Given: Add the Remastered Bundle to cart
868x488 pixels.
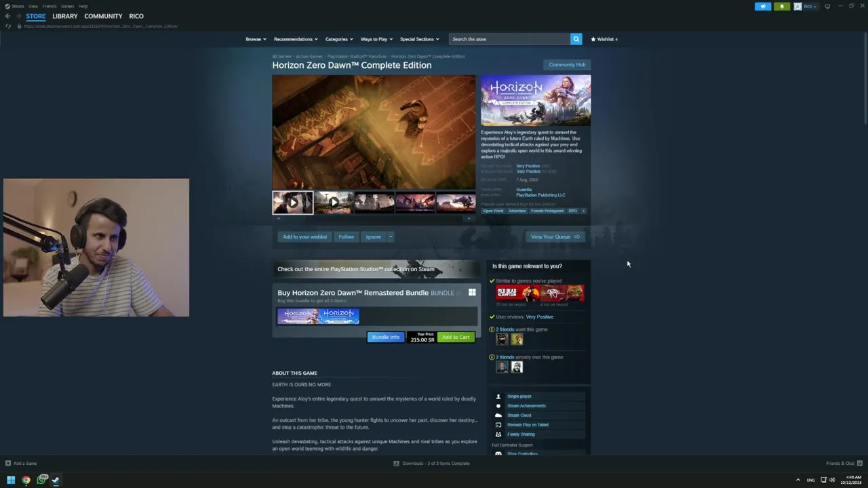Looking at the screenshot, I should 456,337.
